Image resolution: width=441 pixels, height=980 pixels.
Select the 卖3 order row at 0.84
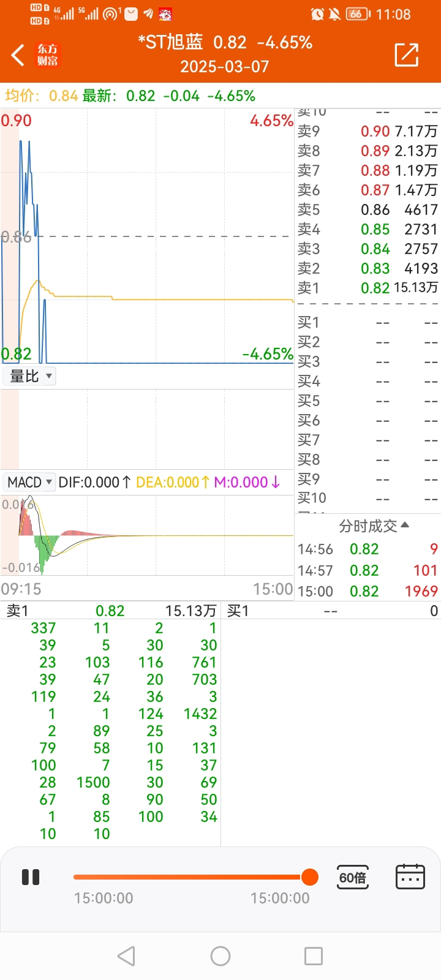click(x=367, y=249)
